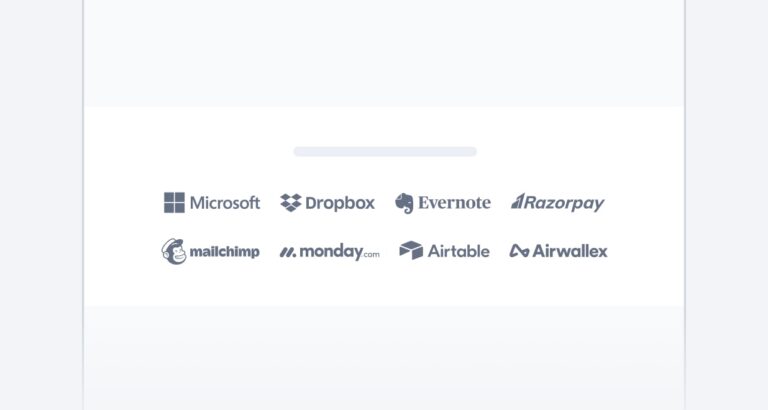
Task: Click the Dropbox open-box icon
Action: click(x=291, y=203)
